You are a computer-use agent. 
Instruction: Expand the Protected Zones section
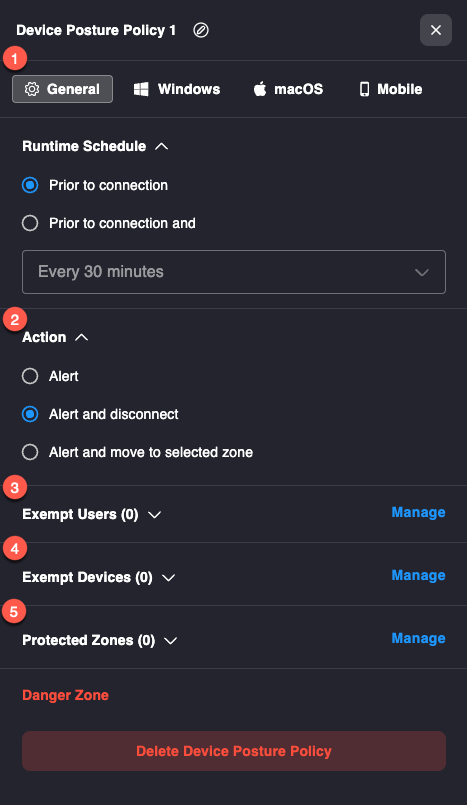pos(170,641)
